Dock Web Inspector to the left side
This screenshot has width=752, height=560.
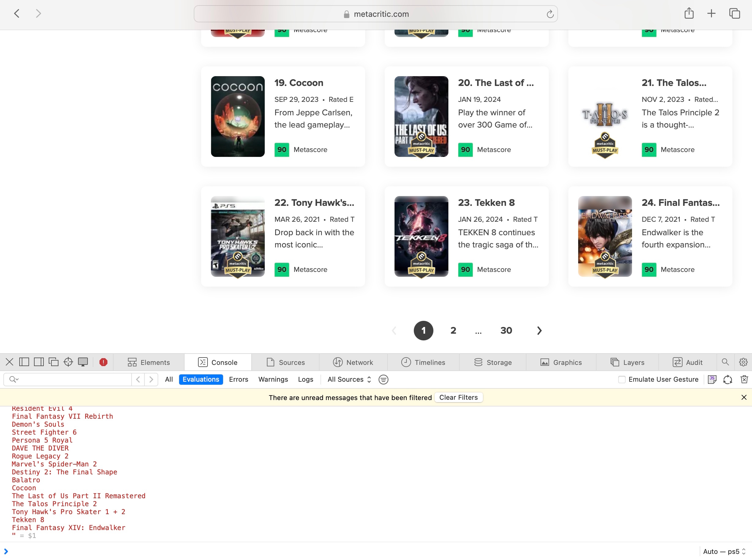24,362
